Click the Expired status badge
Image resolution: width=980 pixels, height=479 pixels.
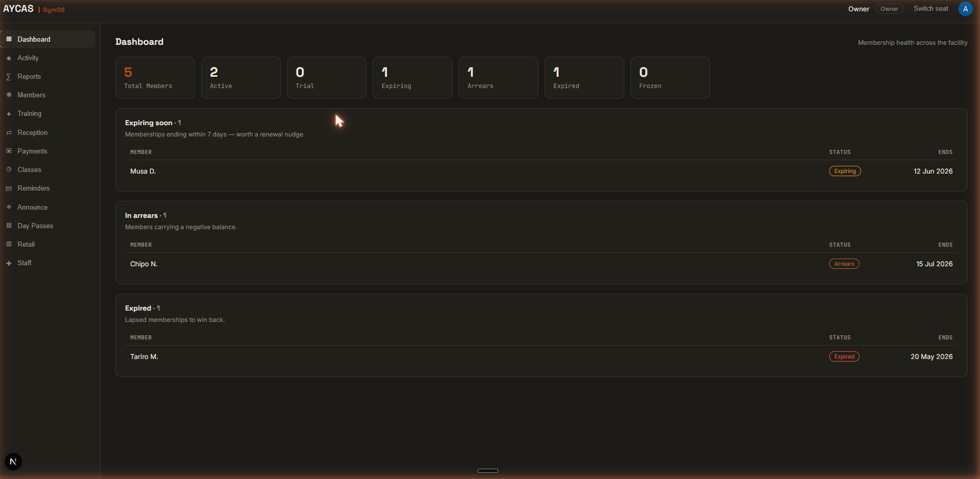[844, 356]
